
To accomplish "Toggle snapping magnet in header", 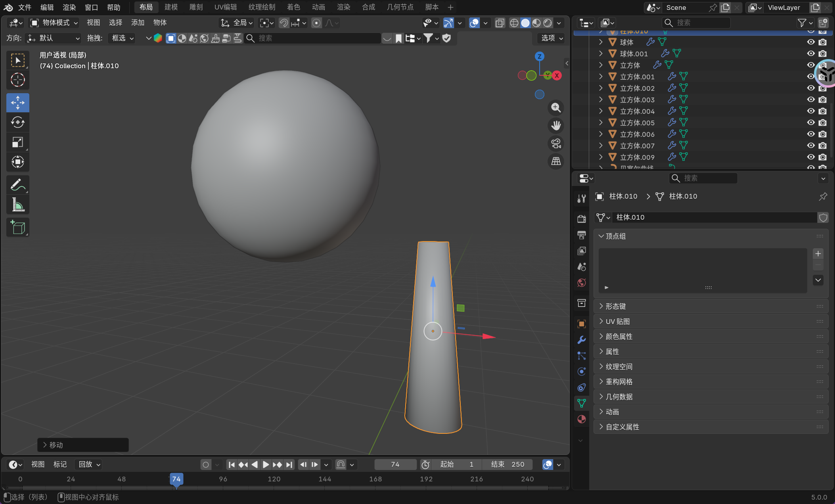I will (x=283, y=23).
